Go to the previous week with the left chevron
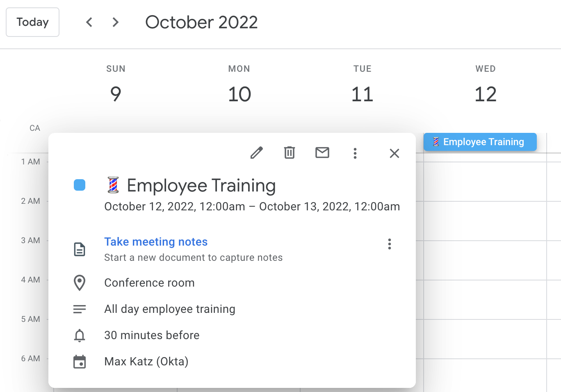The width and height of the screenshot is (561, 392). tap(89, 22)
